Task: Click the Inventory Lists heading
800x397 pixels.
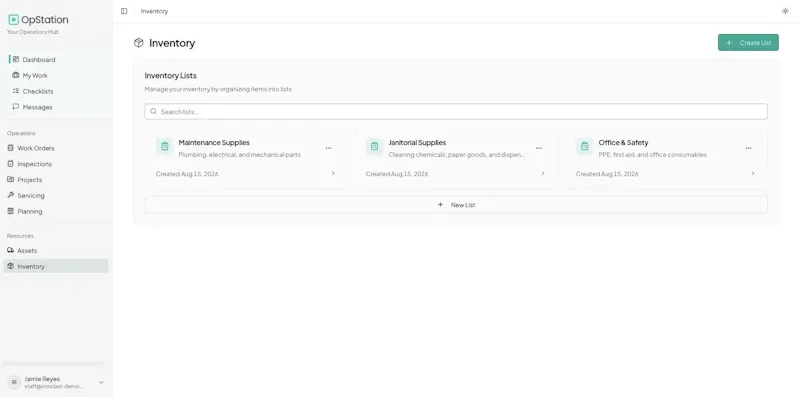Action: tap(170, 76)
